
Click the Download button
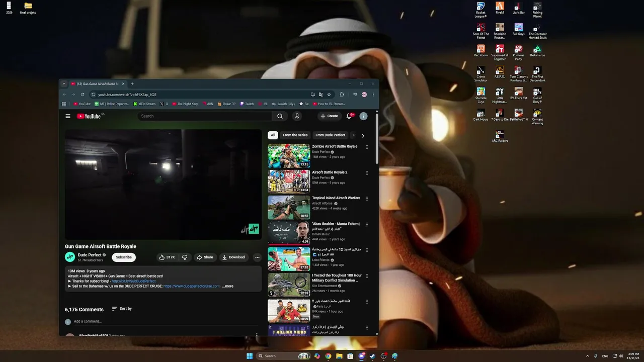pos(233,257)
